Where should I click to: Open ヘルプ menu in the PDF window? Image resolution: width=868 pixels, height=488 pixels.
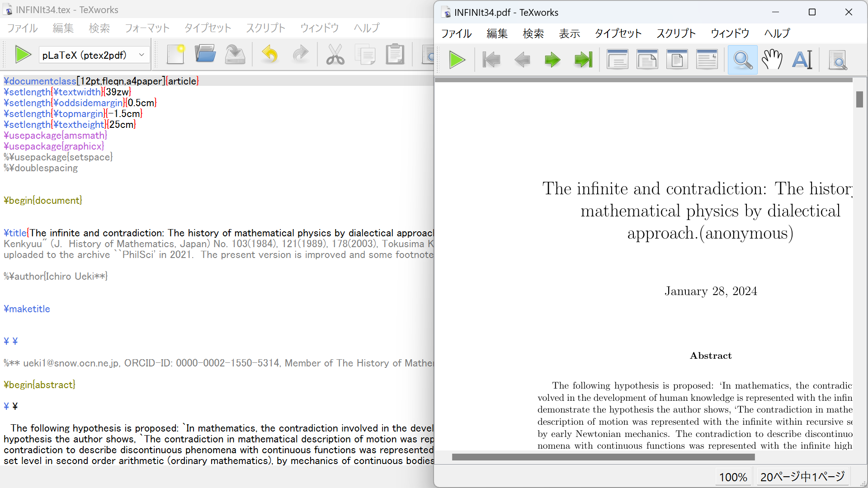point(777,33)
